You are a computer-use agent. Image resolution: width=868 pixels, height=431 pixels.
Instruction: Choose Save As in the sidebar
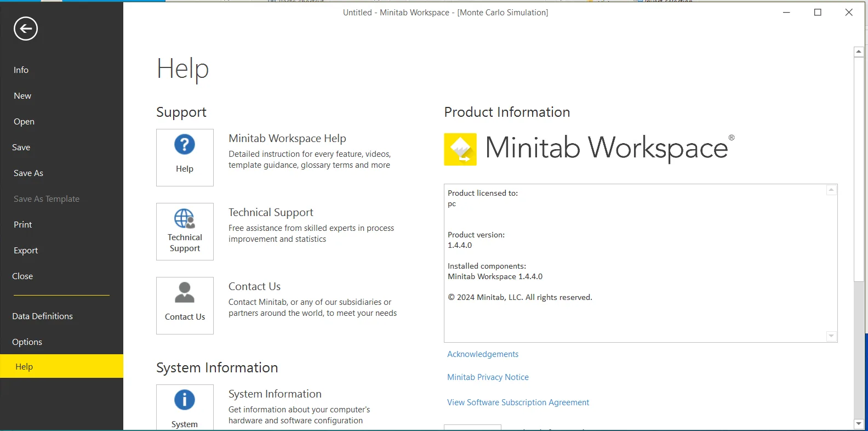28,173
